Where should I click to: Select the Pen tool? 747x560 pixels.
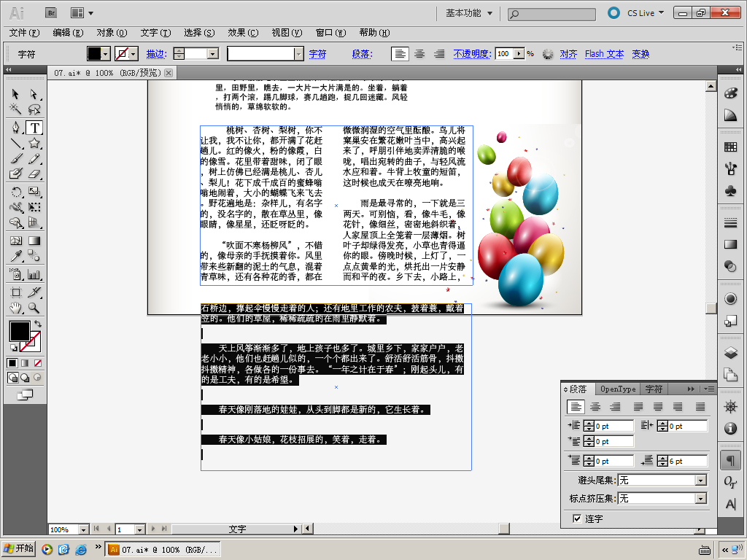[15, 128]
